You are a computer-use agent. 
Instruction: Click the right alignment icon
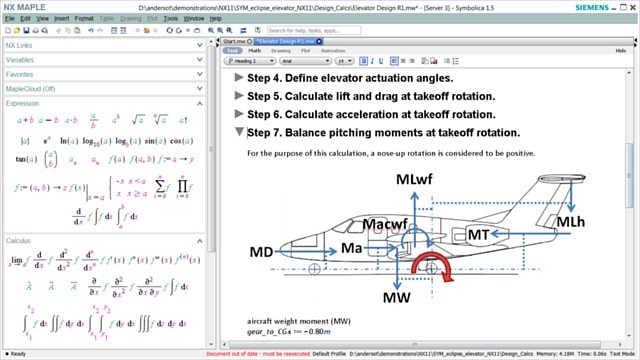tap(412, 61)
